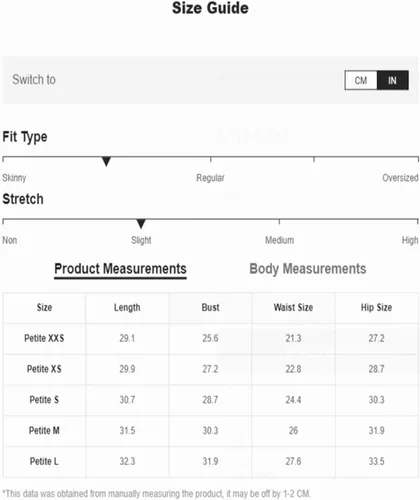This screenshot has width=420, height=500.
Task: Open the Body Measurements tab
Action: point(308,269)
